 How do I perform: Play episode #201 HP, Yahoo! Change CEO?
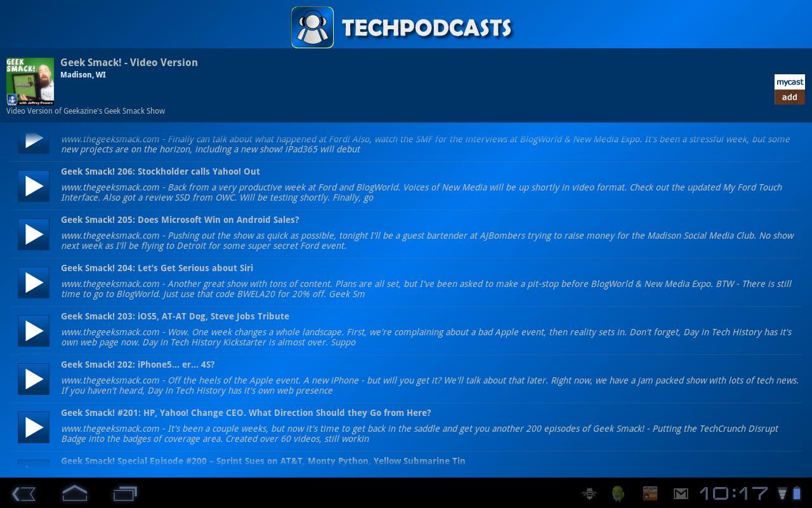pos(34,427)
